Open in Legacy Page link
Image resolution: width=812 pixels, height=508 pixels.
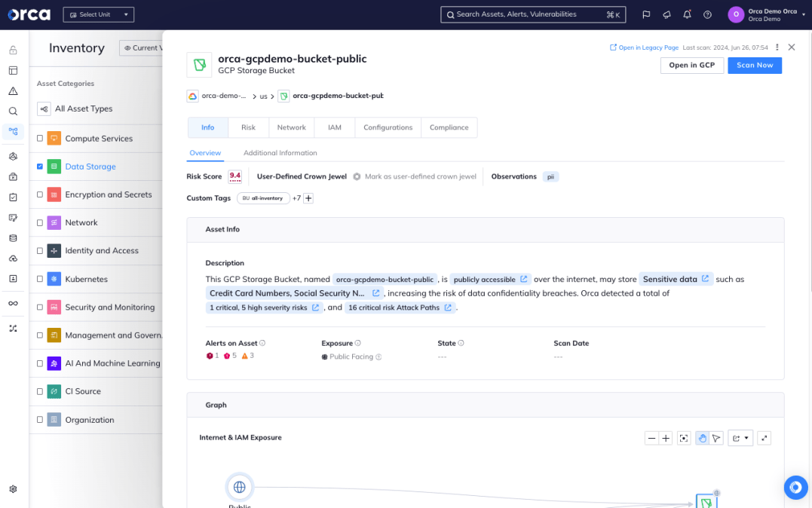tap(644, 47)
